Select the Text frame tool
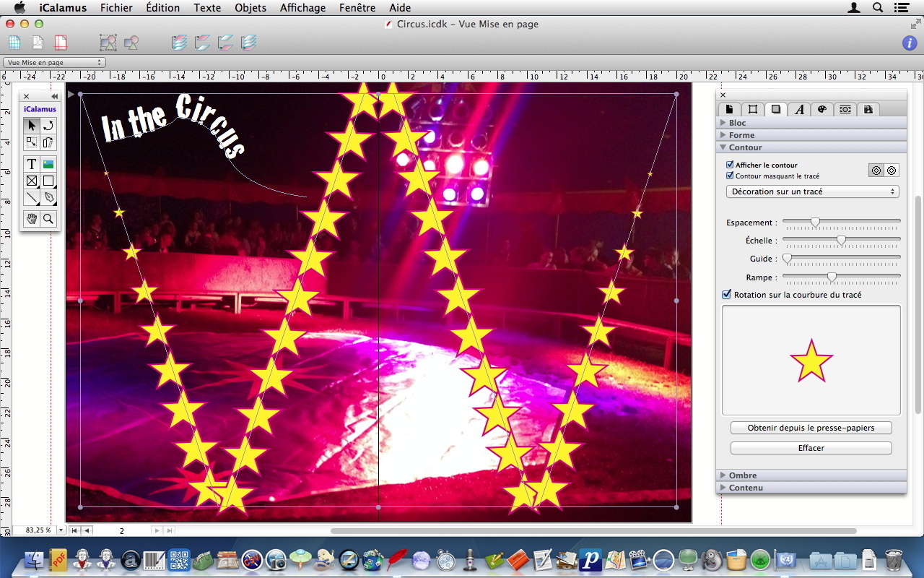The height and width of the screenshot is (578, 924). (32, 164)
